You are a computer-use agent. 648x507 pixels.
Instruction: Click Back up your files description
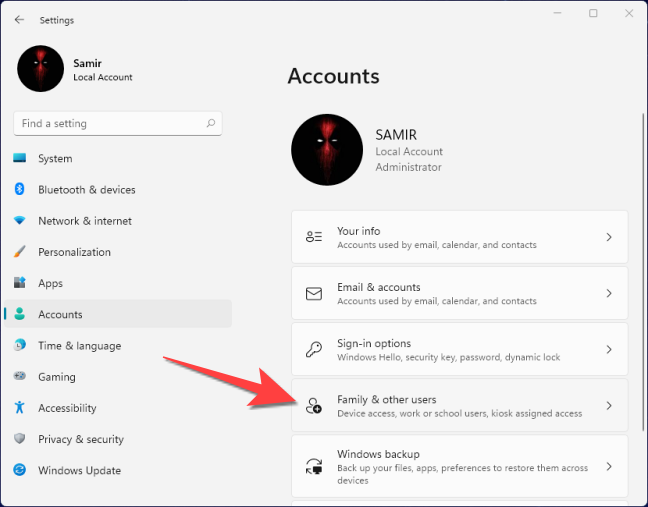(x=462, y=474)
